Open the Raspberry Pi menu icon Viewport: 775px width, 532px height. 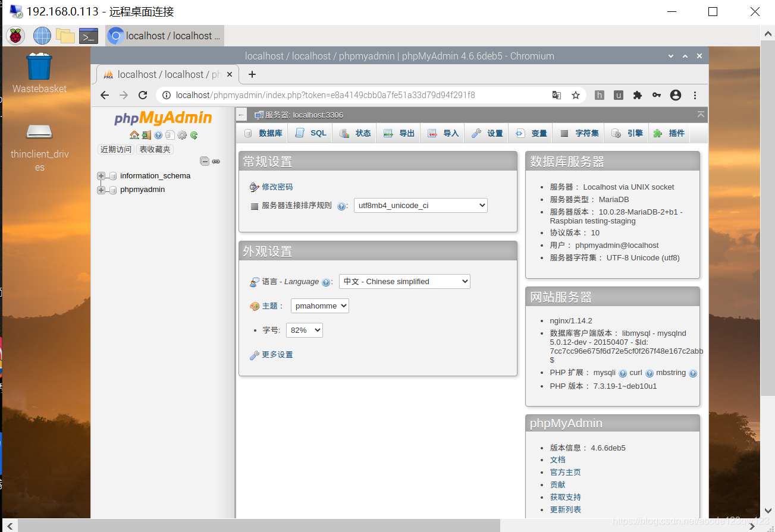(15, 36)
